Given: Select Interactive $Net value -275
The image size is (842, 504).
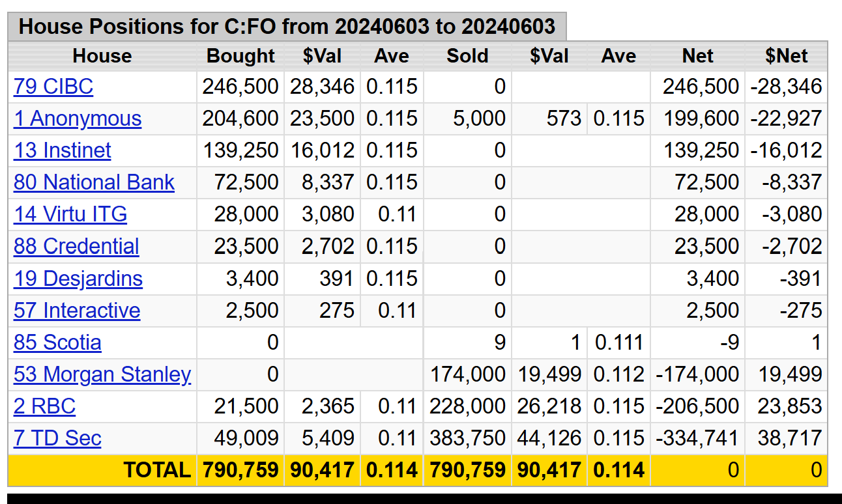Looking at the screenshot, I should click(801, 311).
